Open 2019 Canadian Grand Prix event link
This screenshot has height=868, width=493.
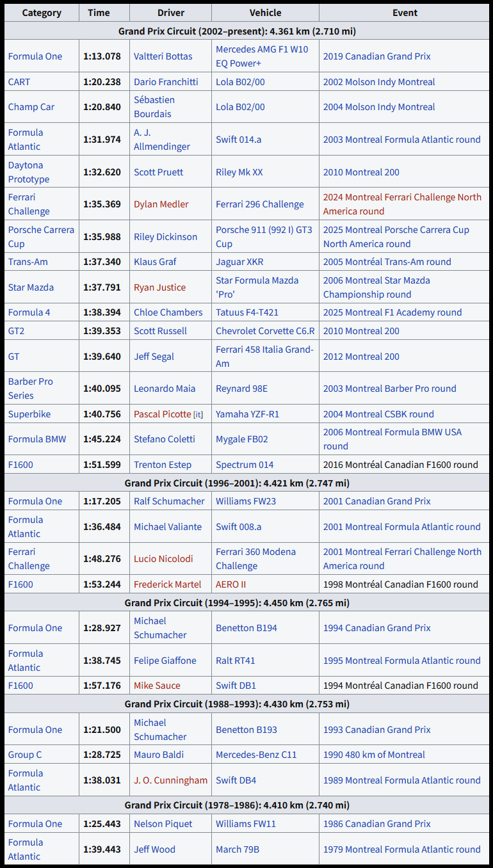pyautogui.click(x=376, y=56)
